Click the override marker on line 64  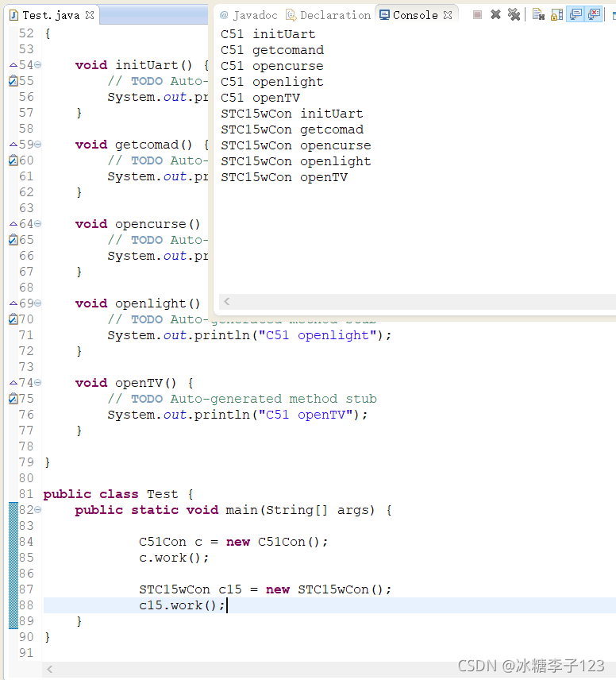13,224
